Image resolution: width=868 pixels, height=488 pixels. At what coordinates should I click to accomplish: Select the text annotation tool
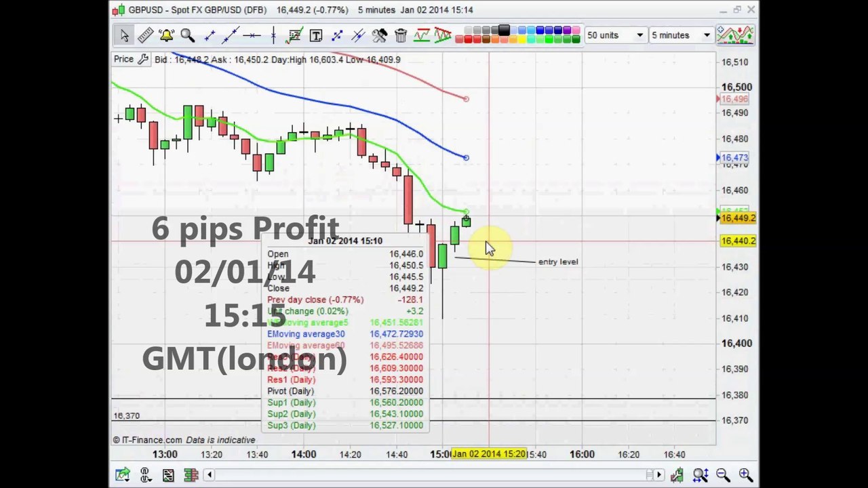click(315, 35)
